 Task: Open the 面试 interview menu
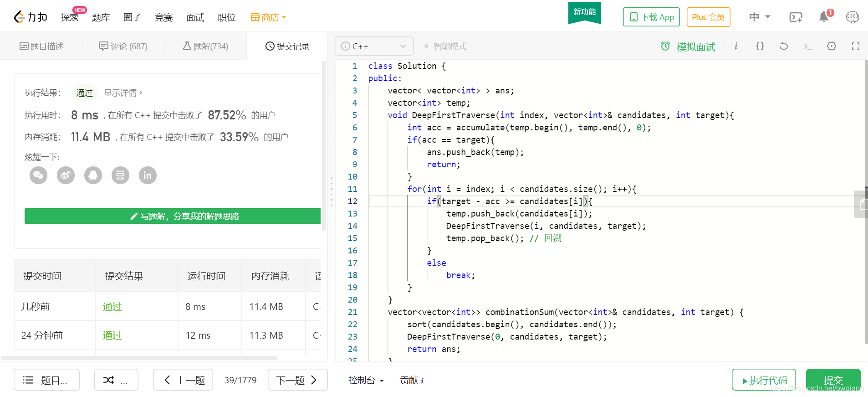pos(195,17)
